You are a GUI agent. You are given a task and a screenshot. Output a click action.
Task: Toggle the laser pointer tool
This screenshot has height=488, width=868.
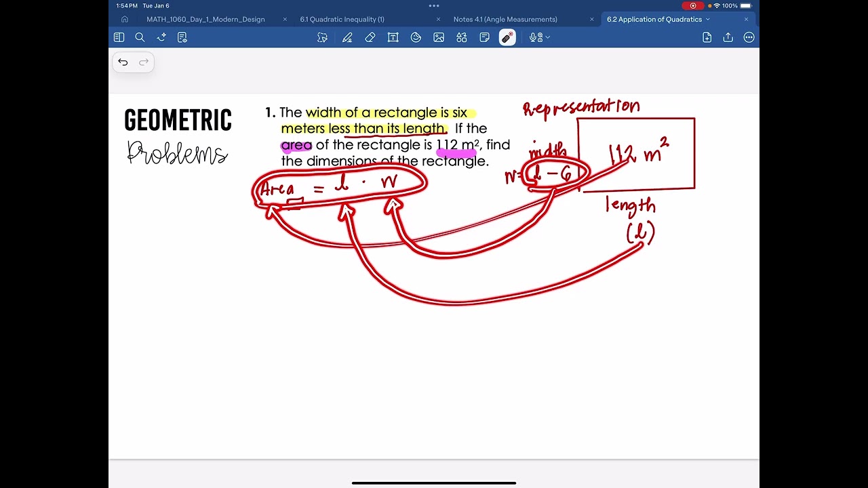coord(507,38)
